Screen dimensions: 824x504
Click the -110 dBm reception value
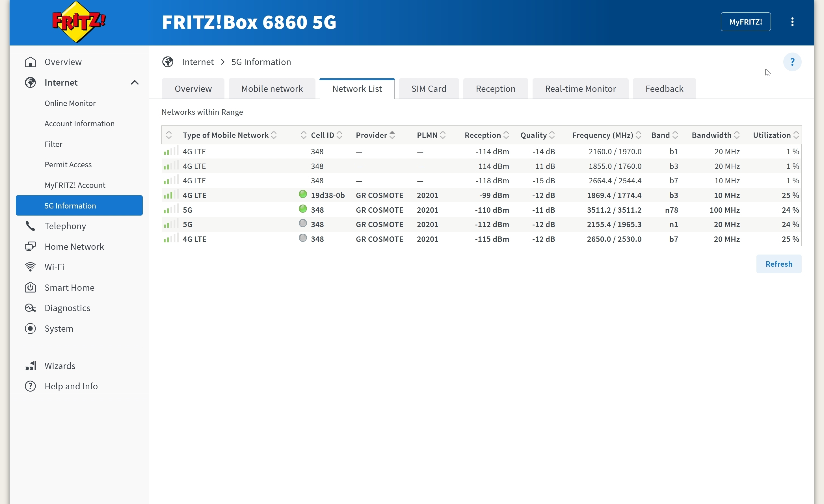492,210
